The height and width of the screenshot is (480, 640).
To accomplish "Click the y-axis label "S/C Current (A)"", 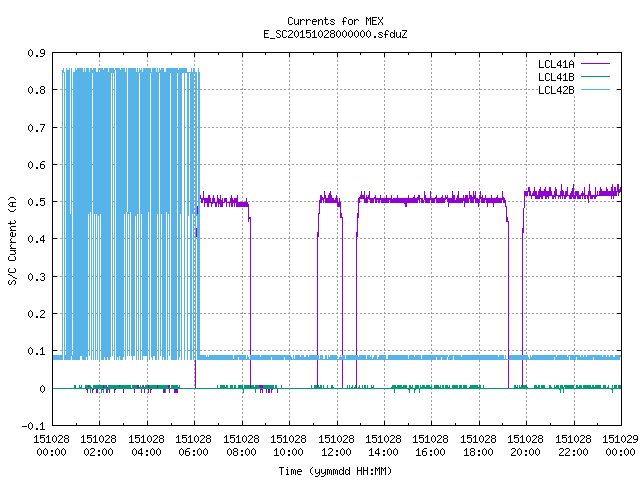I will (x=12, y=241).
